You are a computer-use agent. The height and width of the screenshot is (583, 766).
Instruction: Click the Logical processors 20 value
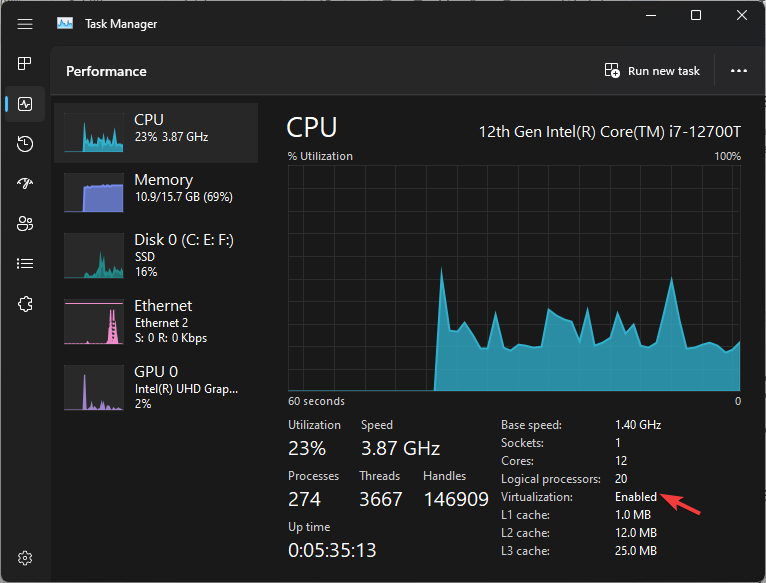(x=621, y=479)
